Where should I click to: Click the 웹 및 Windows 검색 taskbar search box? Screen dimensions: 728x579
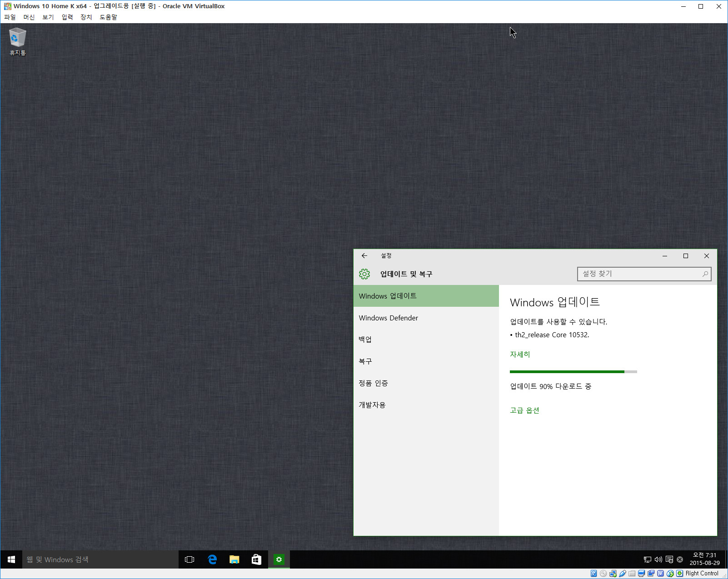(100, 559)
